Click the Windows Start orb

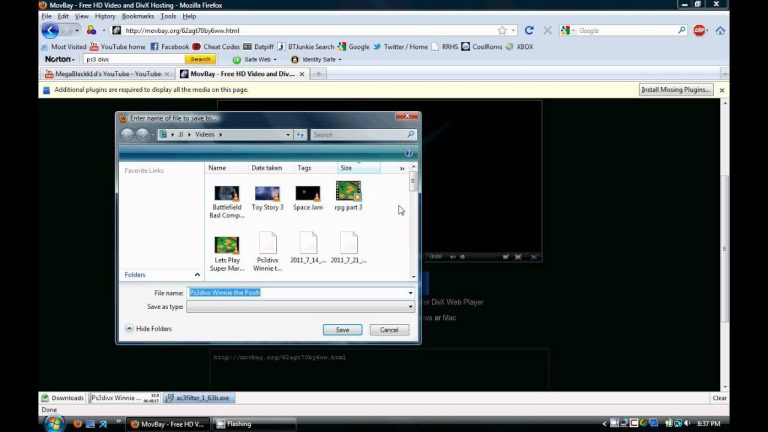pyautogui.click(x=53, y=423)
